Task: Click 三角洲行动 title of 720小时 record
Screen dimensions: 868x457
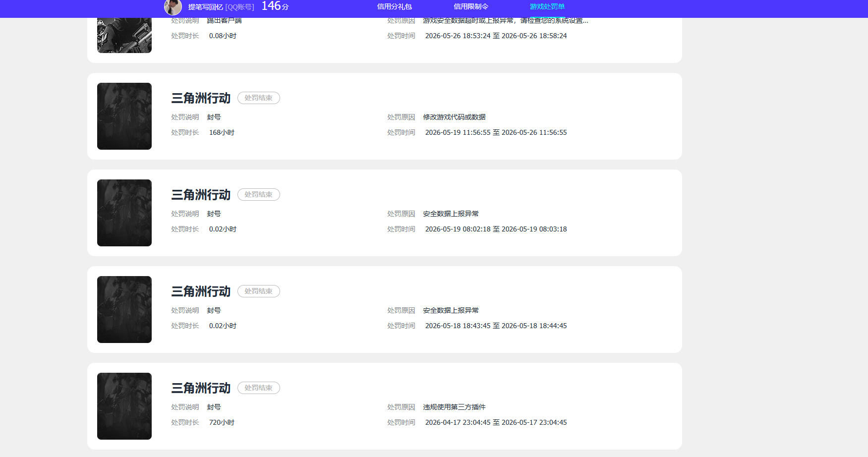Action: (201, 388)
